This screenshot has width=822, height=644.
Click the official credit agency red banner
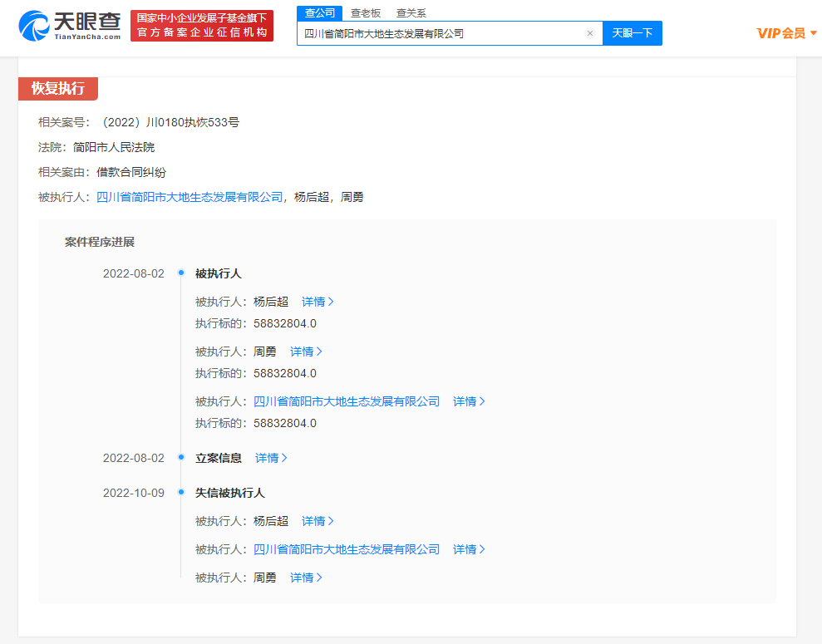click(202, 26)
